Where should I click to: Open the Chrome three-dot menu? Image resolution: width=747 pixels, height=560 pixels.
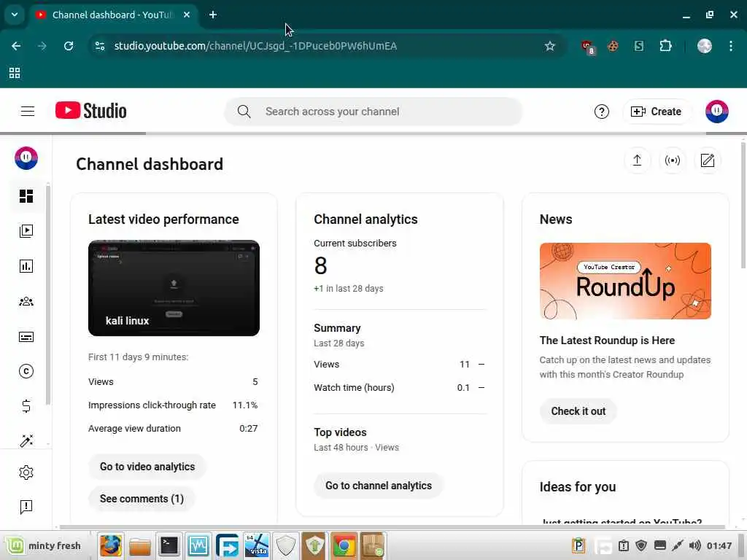(x=731, y=46)
